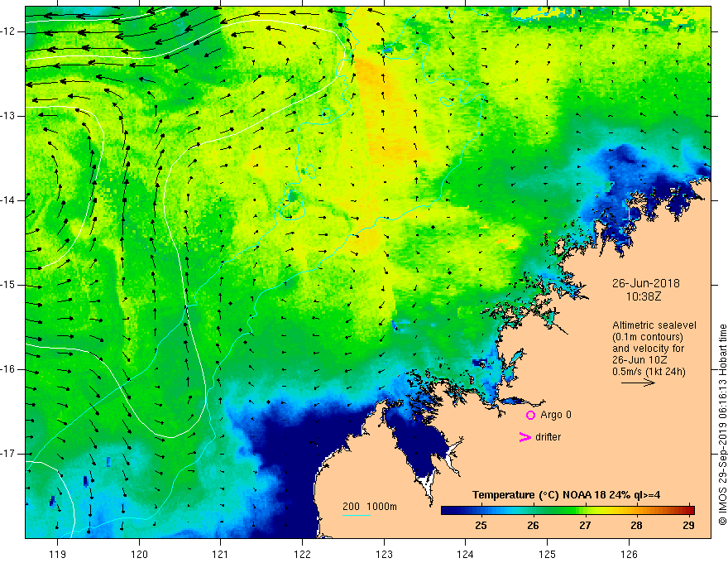Screen dimensions: 728x563
Task: Click the latitude axis label -15
Action: coord(9,285)
